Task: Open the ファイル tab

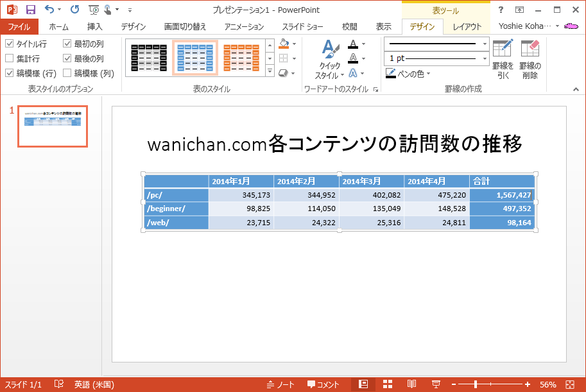Action: pos(19,26)
